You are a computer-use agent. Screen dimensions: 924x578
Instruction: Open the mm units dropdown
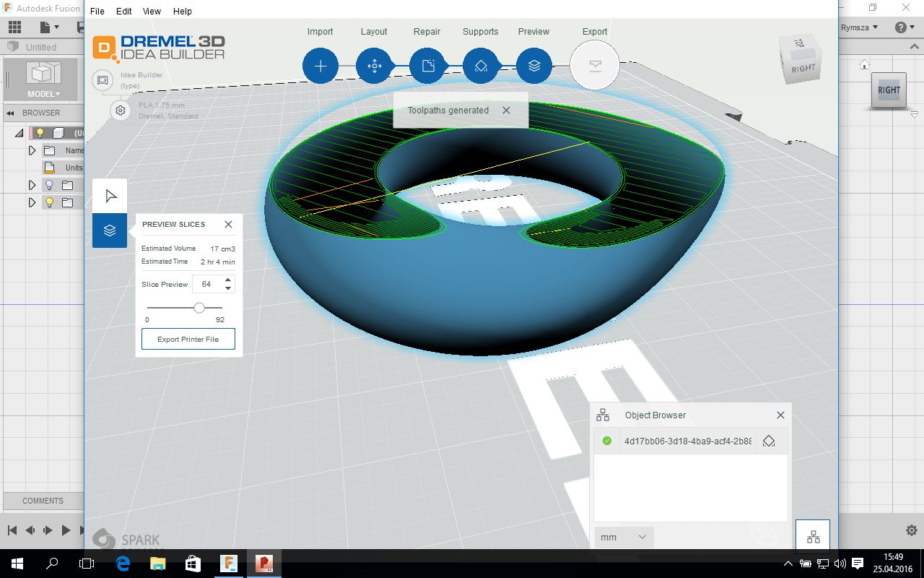624,538
